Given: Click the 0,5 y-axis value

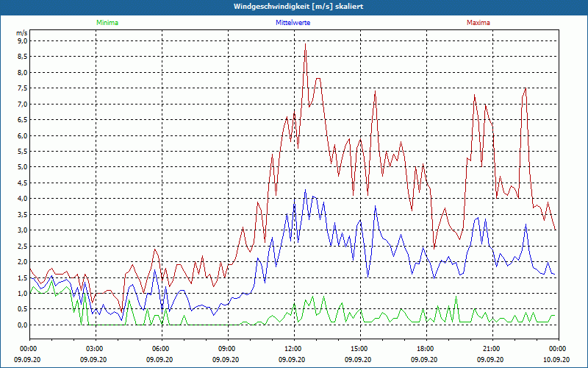Looking at the screenshot, I should pyautogui.click(x=23, y=309).
